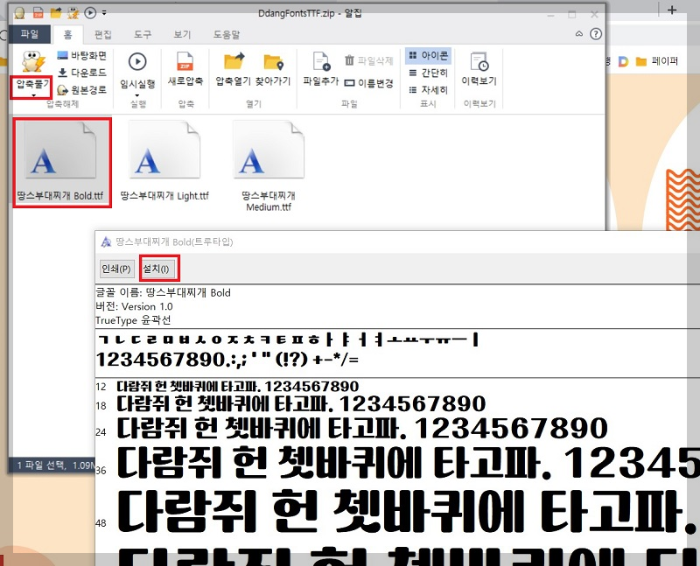Extract to 바탕화면 from the ribbon
Viewport: 700px width, 566px height.
pos(82,55)
